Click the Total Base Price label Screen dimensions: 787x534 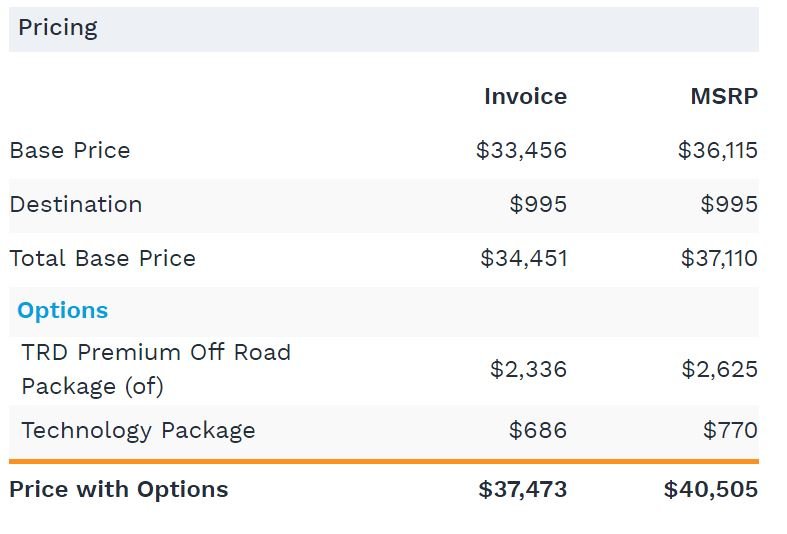click(x=102, y=258)
